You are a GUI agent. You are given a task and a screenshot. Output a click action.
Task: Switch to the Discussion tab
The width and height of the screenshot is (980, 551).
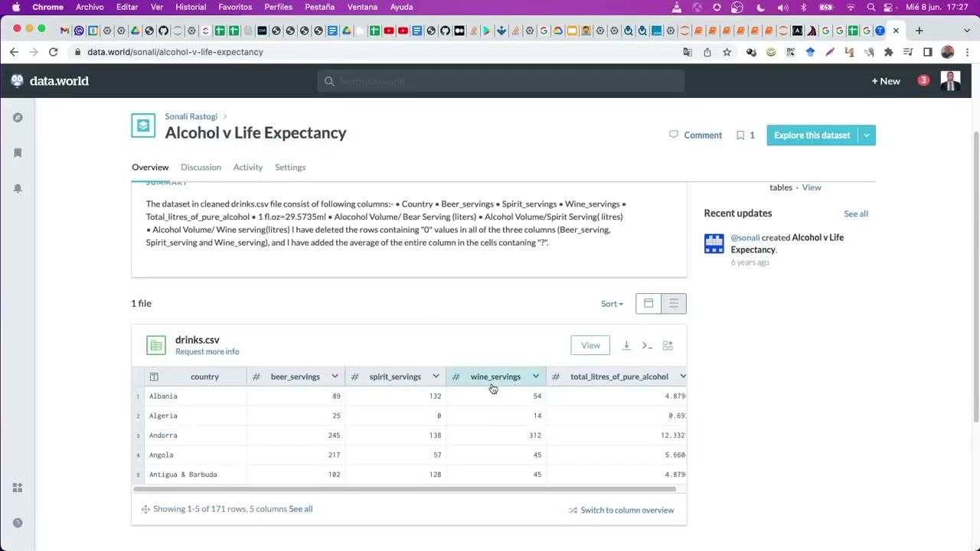pyautogui.click(x=201, y=167)
